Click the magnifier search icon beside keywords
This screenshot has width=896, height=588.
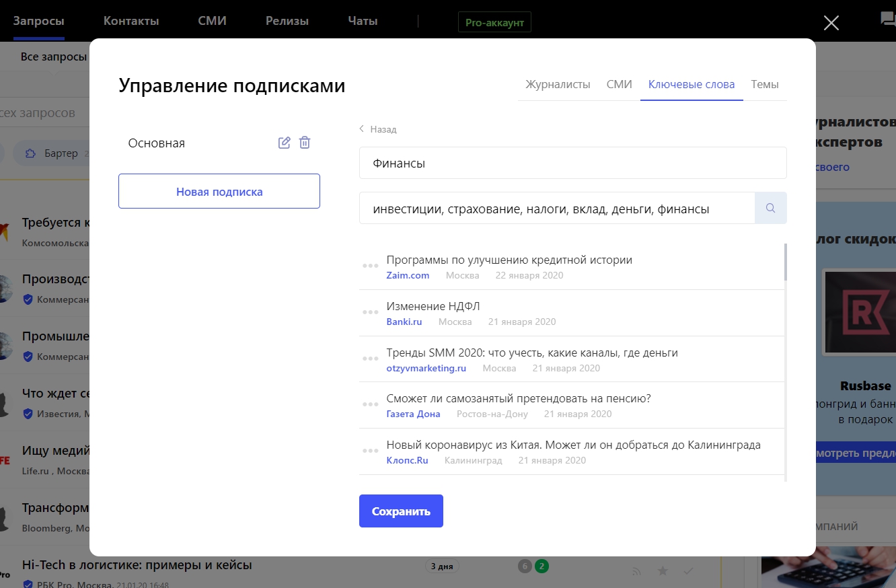pos(771,209)
